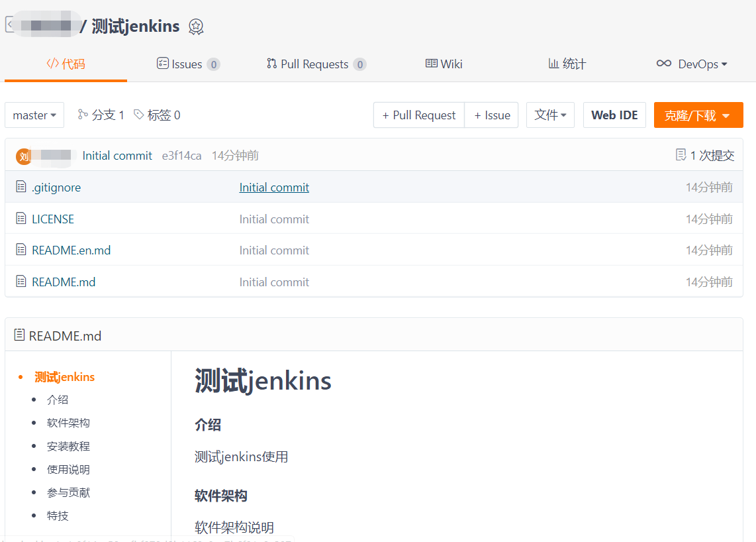This screenshot has width=756, height=542.
Task: Click the tag icon beside 标签
Action: click(139, 115)
